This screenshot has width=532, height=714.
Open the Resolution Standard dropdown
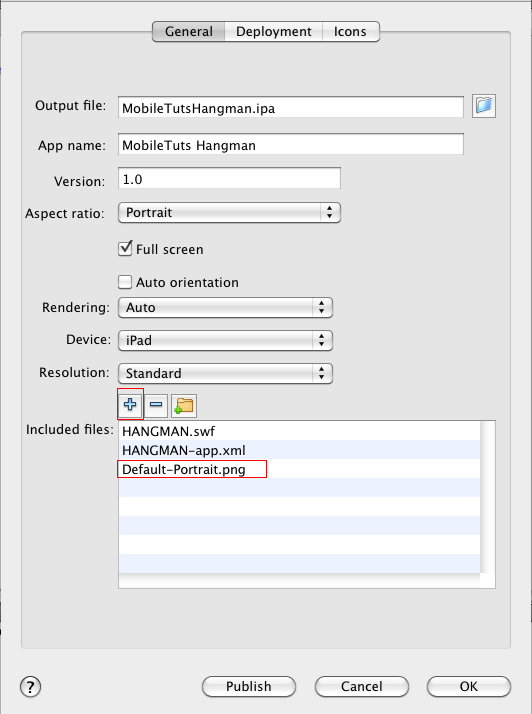[x=225, y=373]
